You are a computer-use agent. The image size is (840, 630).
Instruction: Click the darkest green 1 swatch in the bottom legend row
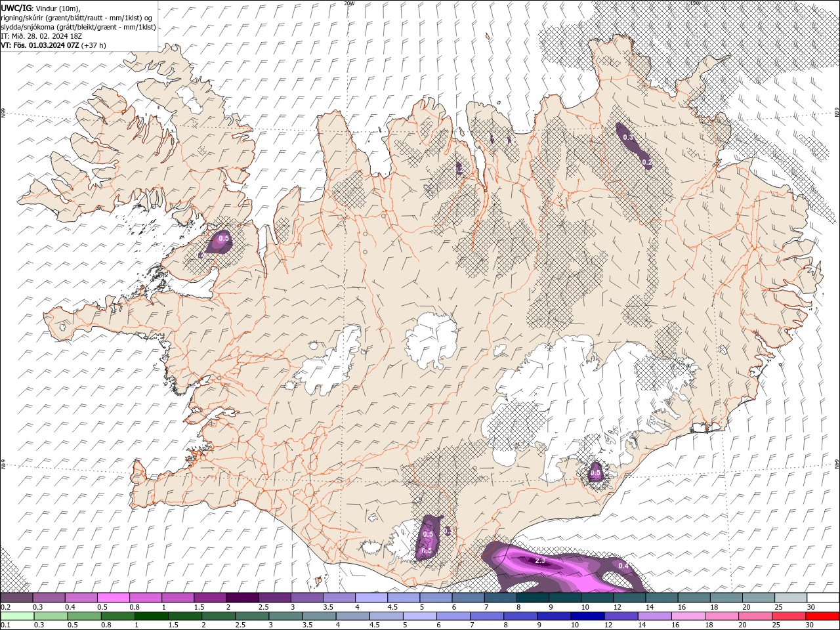pos(152,616)
